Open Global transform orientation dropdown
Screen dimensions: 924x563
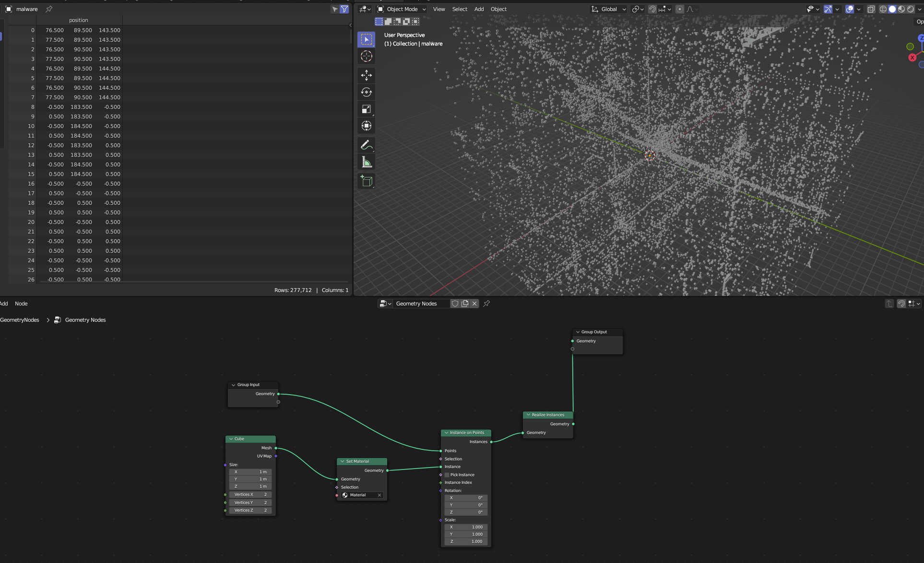(609, 9)
